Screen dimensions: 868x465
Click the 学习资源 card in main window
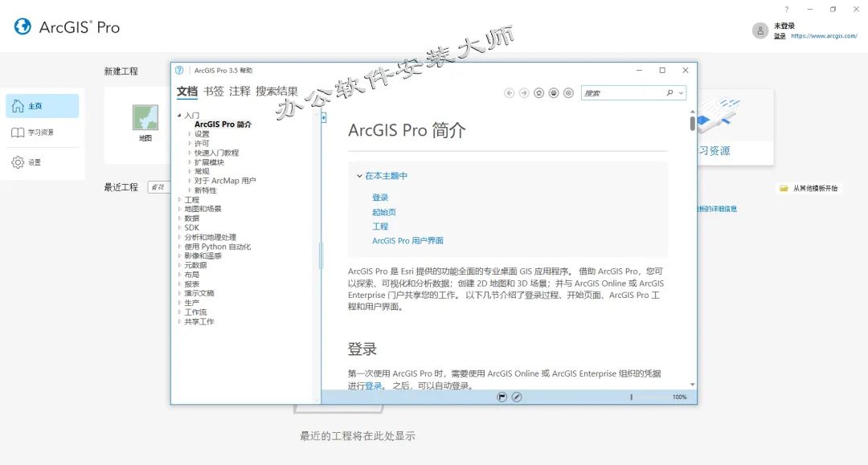[735, 127]
